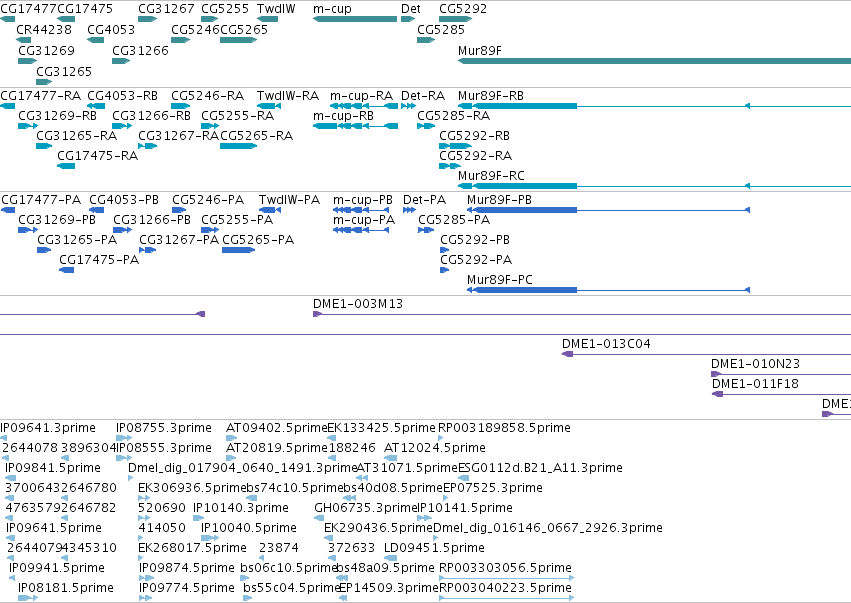Image resolution: width=851 pixels, height=603 pixels.
Task: Click the TwdlW-RA transcript label
Action: click(288, 96)
